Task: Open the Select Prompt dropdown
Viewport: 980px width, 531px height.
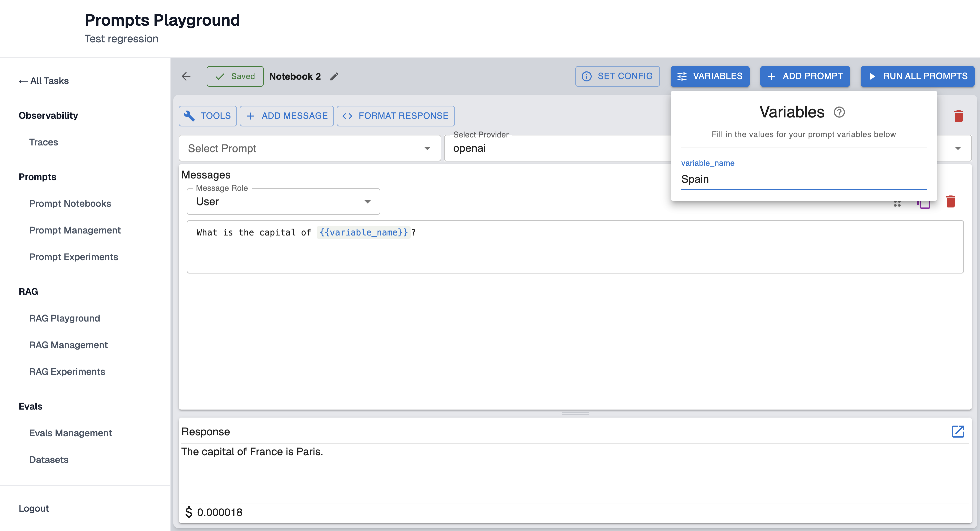Action: click(309, 148)
